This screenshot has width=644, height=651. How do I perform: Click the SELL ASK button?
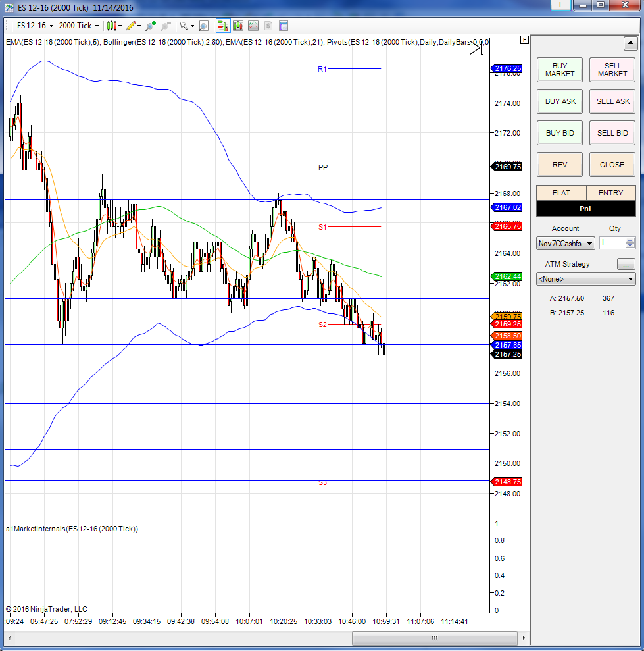click(612, 101)
